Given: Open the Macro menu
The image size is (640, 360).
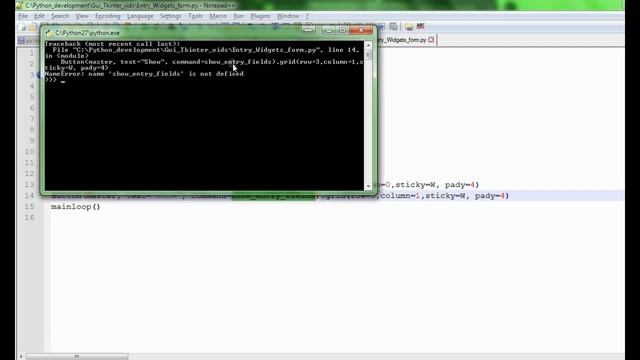Looking at the screenshot, I should click(x=218, y=16).
